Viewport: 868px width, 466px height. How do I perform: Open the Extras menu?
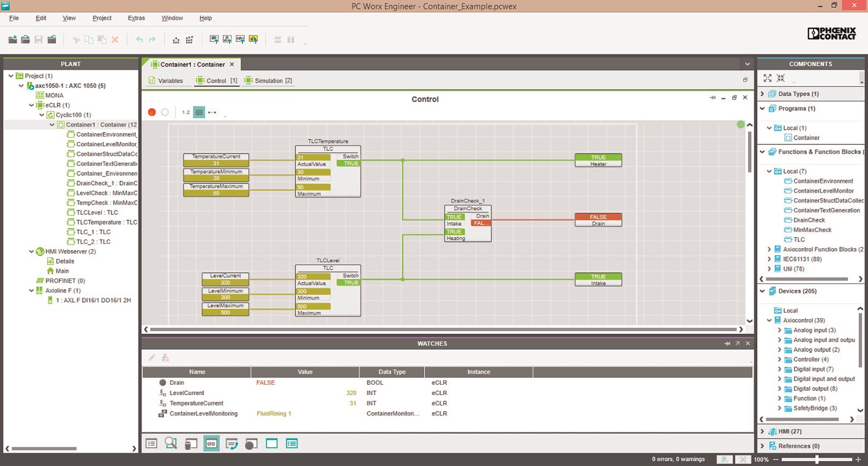click(x=136, y=18)
